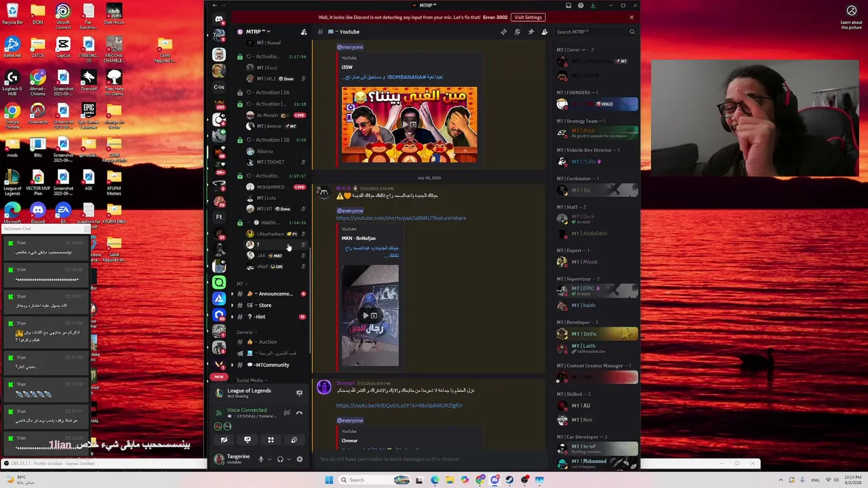
Task: Open Discord inbox icon in title bar
Action: point(568,5)
